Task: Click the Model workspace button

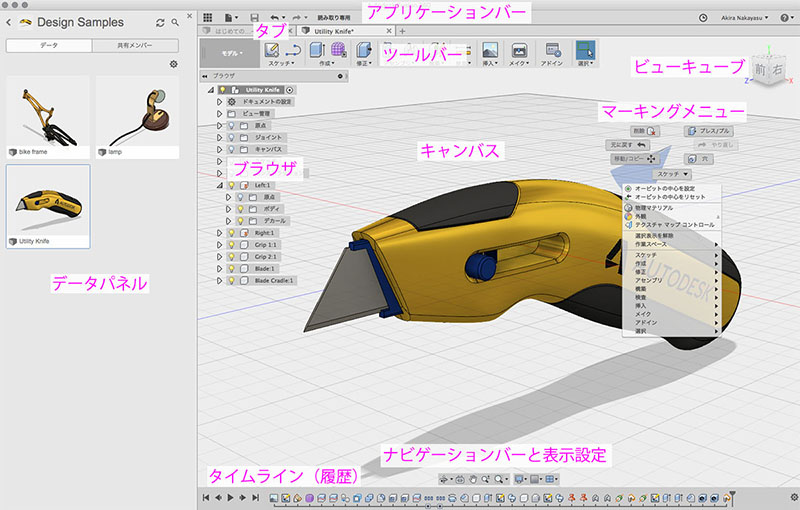Action: click(230, 53)
